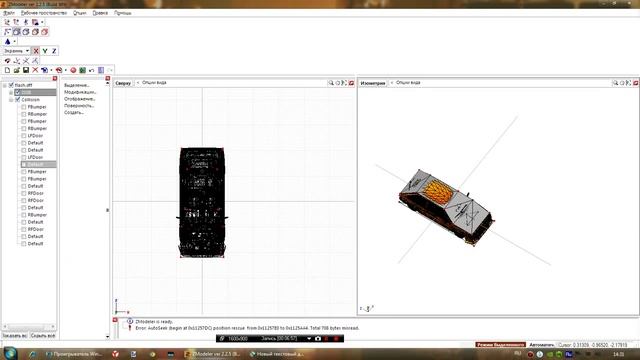Open the Выделение... command group
This screenshot has height=360, width=640.
point(77,85)
